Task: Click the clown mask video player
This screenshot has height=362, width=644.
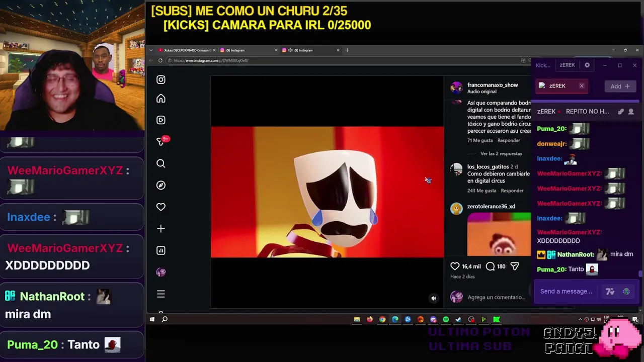Action: pos(327,192)
